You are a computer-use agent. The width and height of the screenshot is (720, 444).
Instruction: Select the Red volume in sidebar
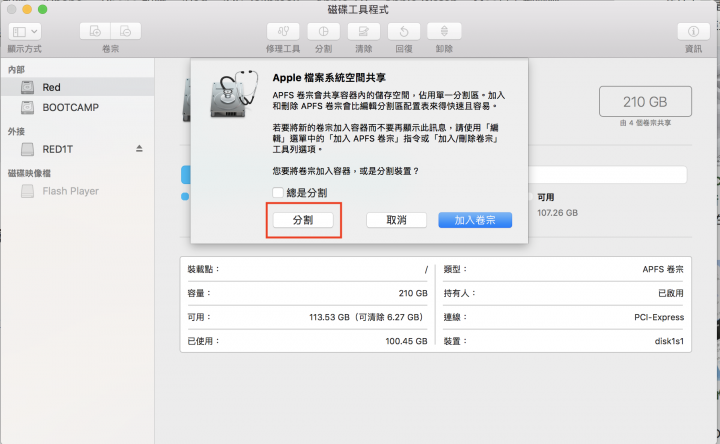click(77, 87)
